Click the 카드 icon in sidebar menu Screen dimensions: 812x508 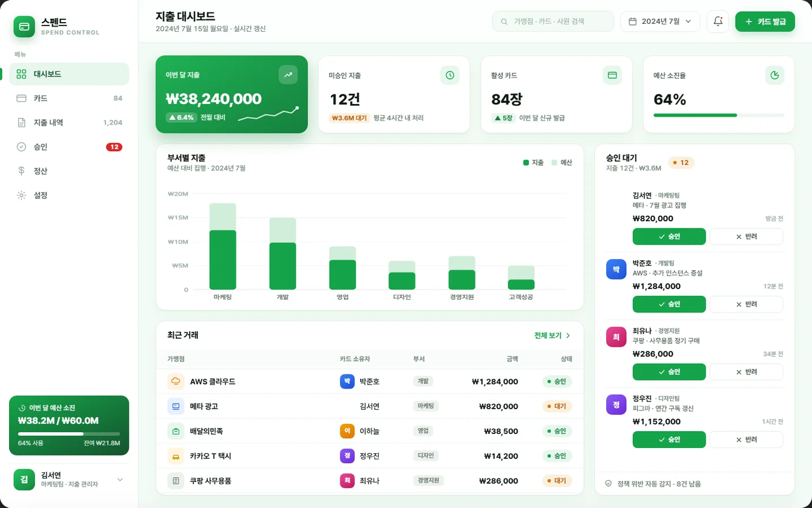point(21,98)
